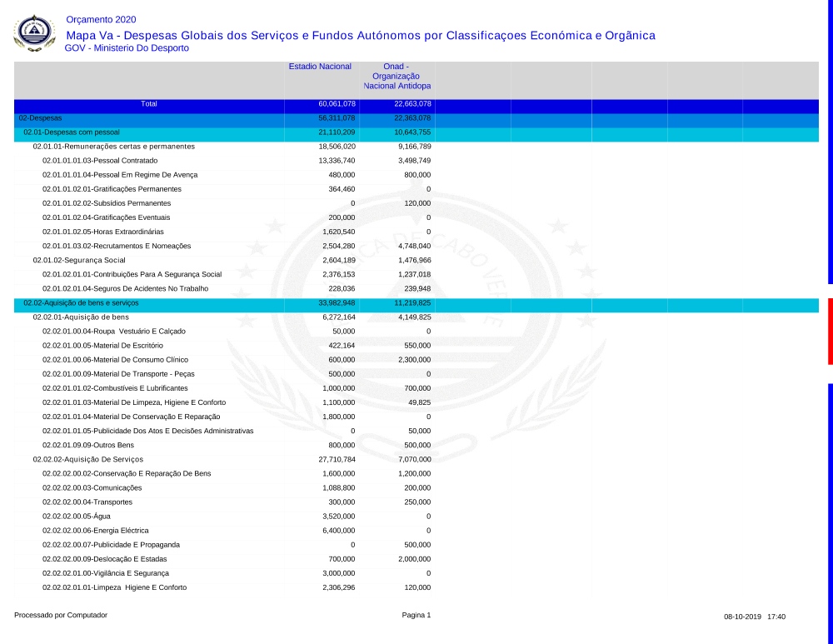833x644 pixels.
Task: Click the red marker on right edge
Action: click(x=830, y=331)
